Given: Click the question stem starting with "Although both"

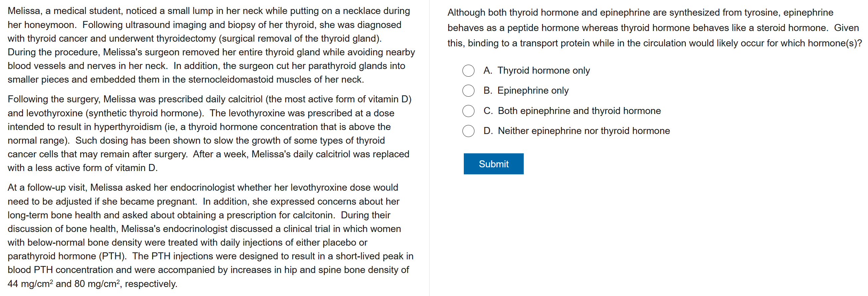Looking at the screenshot, I should tap(654, 28).
